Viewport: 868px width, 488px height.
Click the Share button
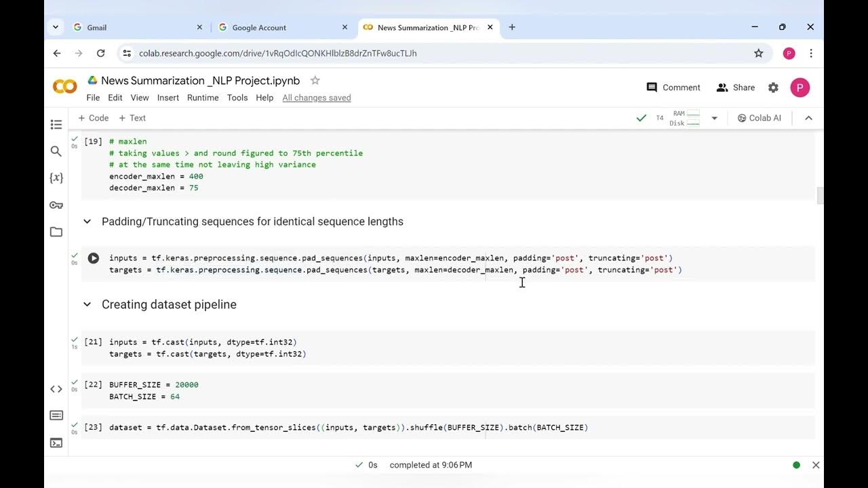736,87
